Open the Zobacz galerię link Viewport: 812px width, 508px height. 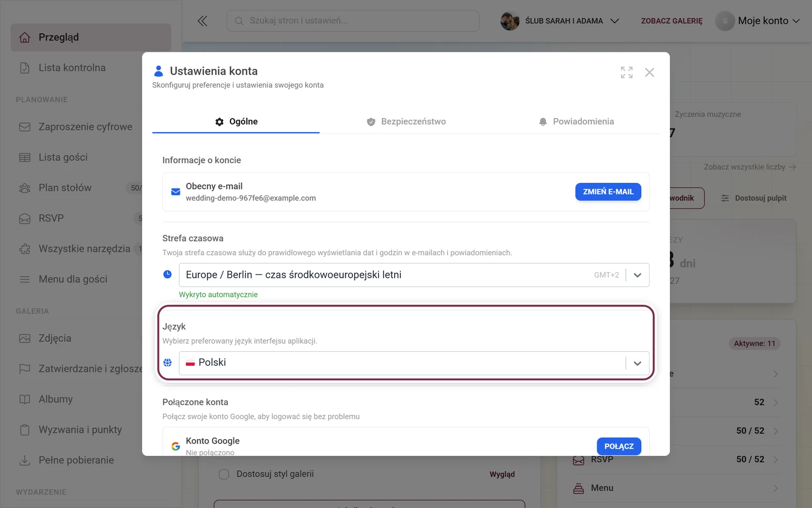click(x=672, y=21)
